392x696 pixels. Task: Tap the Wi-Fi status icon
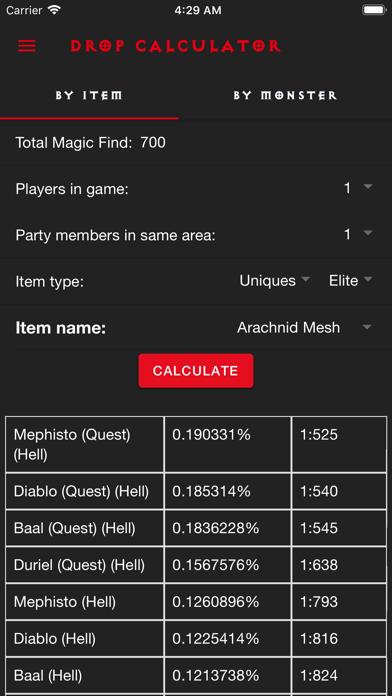pyautogui.click(x=55, y=10)
